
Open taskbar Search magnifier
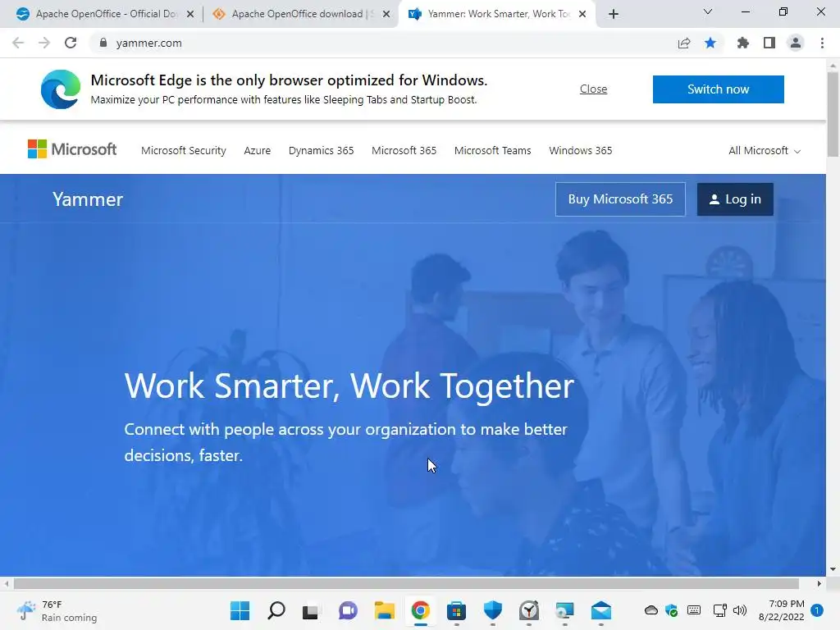pyautogui.click(x=276, y=610)
